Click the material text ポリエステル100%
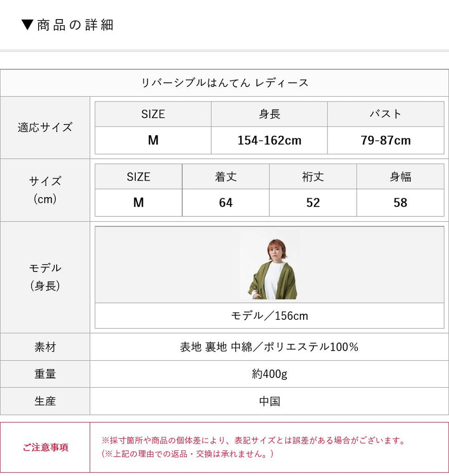The width and height of the screenshot is (449, 476). pyautogui.click(x=311, y=347)
